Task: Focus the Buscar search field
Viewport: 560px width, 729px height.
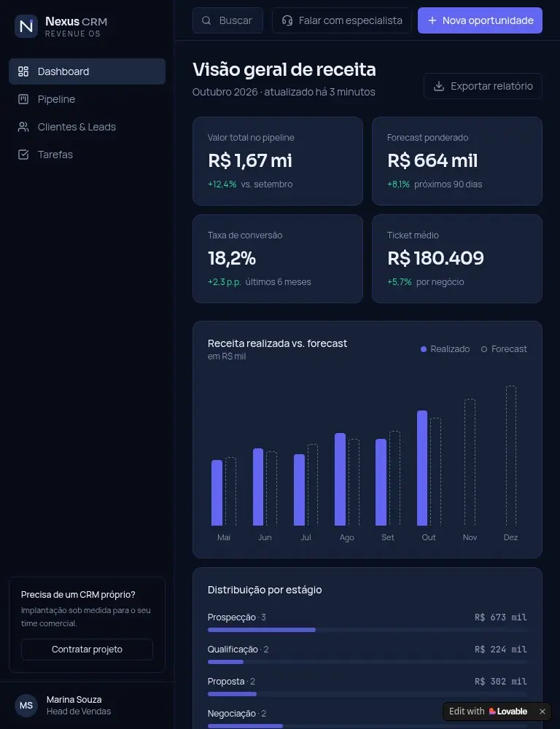Action: 228,20
